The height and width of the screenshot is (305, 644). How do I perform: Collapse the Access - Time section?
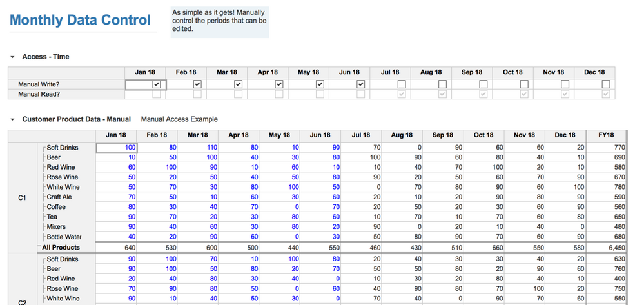click(x=12, y=57)
